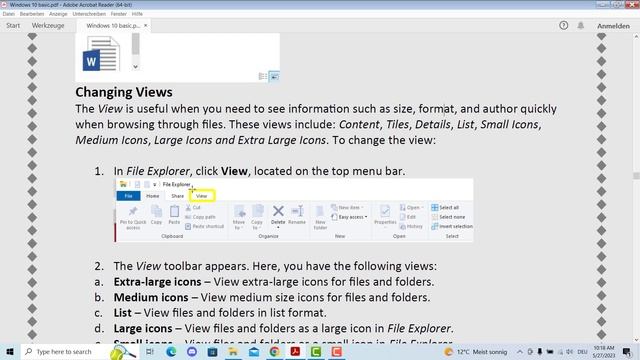
Task: Open Task View on the taskbar
Action: [x=150, y=351]
